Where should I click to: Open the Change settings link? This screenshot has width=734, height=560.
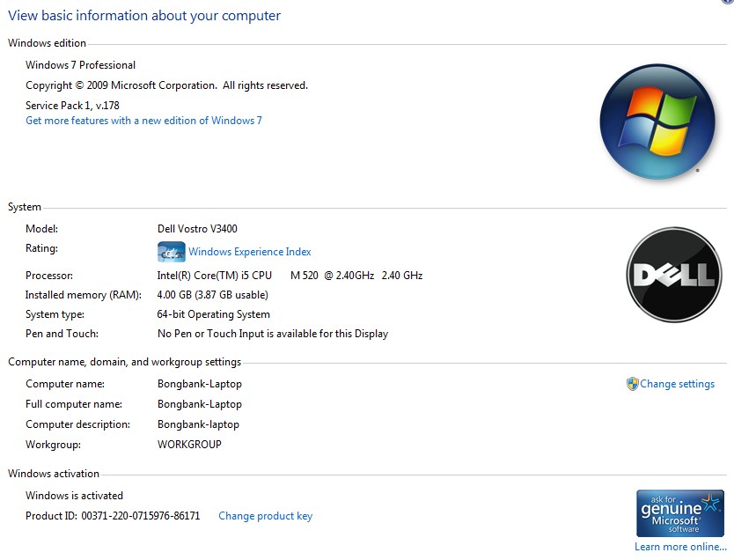(677, 384)
